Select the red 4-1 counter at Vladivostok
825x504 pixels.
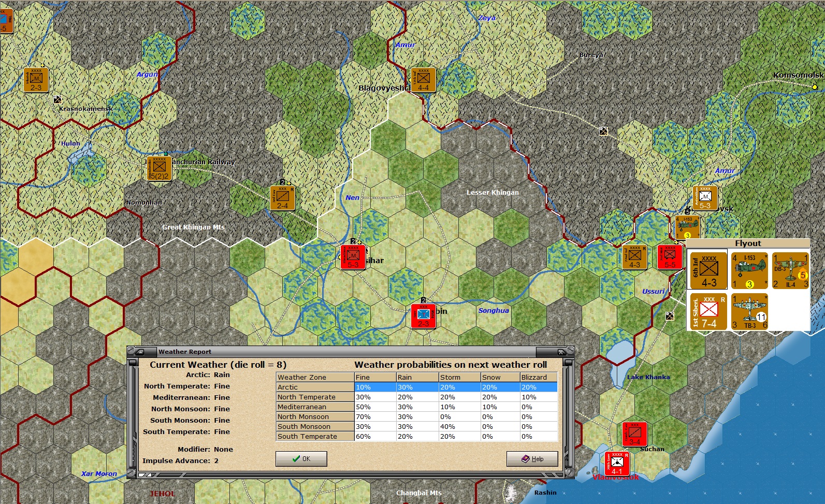tap(617, 464)
